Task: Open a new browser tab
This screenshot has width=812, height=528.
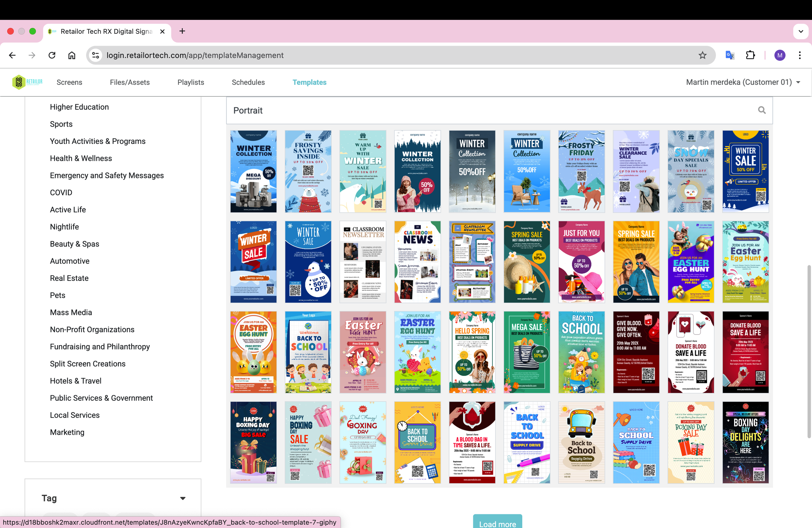Action: pyautogui.click(x=182, y=31)
